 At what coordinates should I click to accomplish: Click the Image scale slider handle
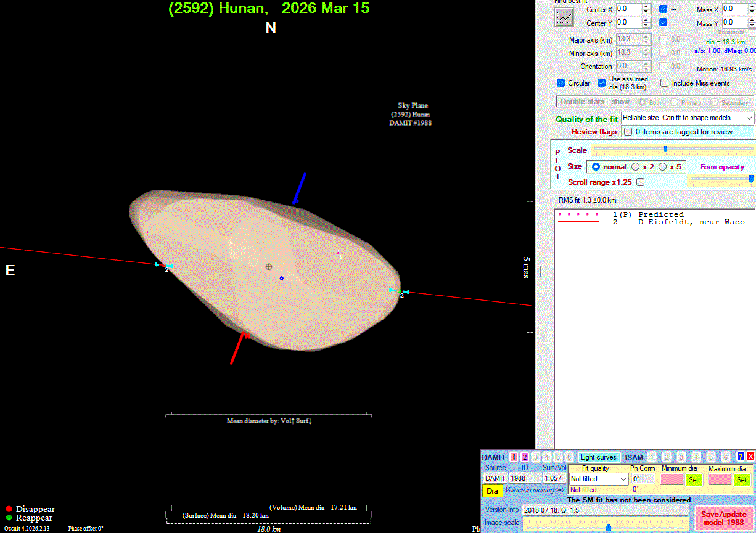click(x=609, y=527)
